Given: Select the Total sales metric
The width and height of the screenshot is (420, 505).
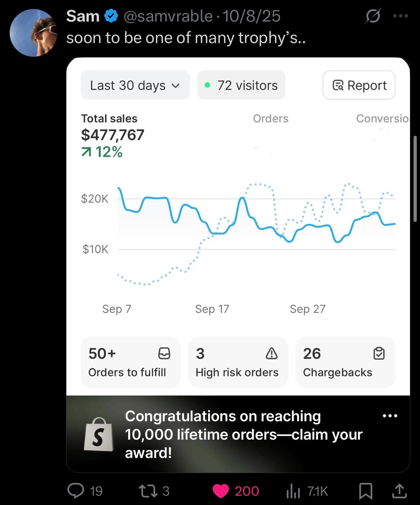Looking at the screenshot, I should tap(109, 119).
